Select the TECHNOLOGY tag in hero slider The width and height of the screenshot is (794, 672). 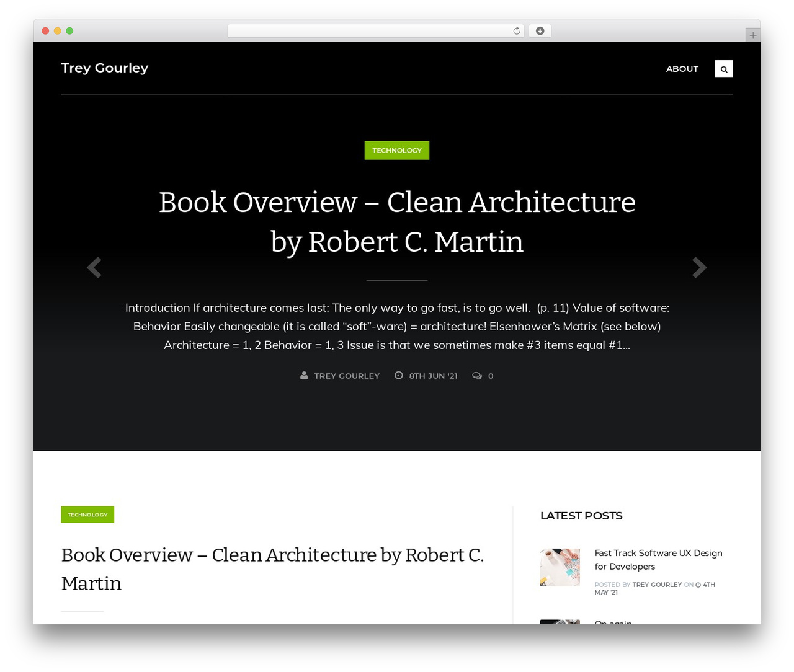(x=397, y=150)
